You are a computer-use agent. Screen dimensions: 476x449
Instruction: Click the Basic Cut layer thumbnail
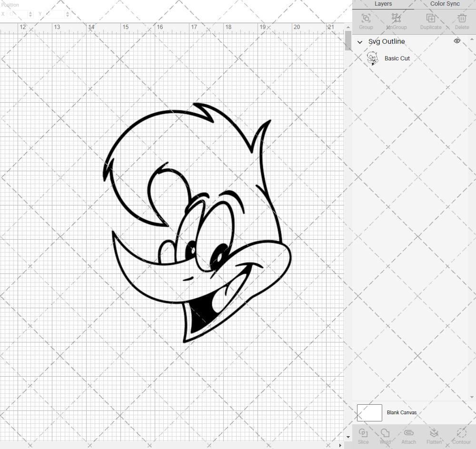(373, 58)
